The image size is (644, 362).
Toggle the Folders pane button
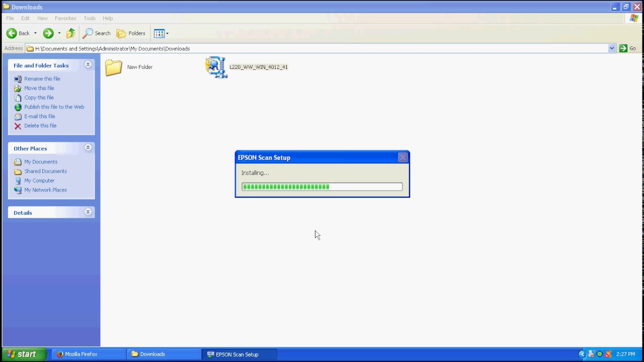131,33
